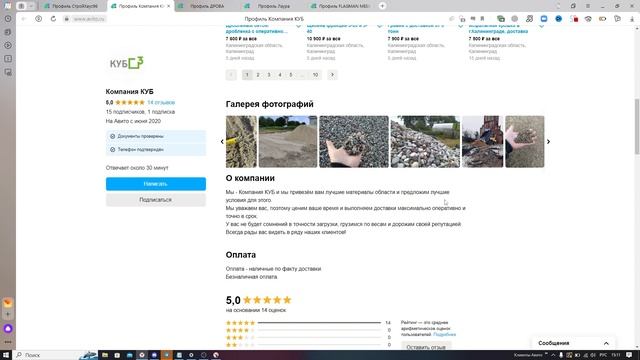This screenshot has height=360, width=640.
Task: Click the КУБ company logo
Action: (x=127, y=63)
